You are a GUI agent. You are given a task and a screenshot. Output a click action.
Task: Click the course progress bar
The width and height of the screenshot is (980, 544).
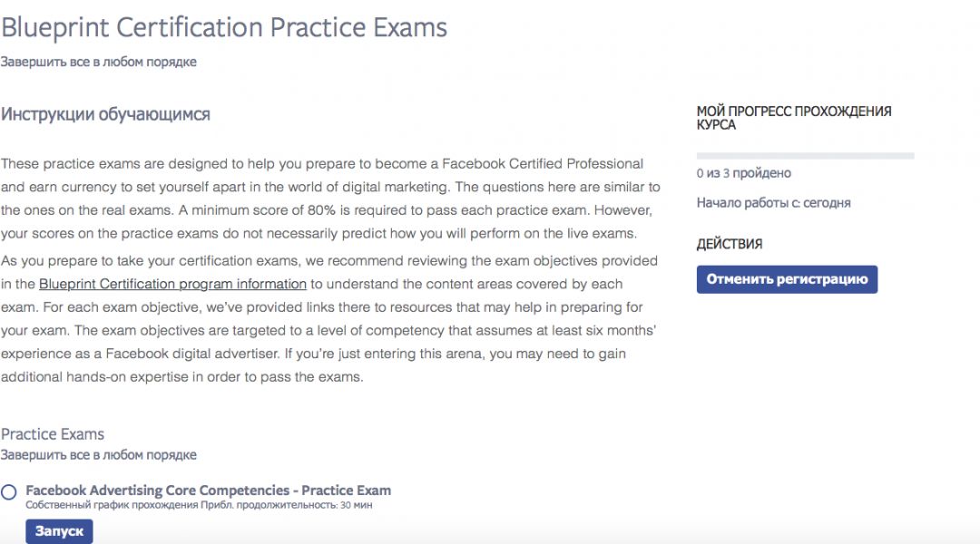point(805,156)
